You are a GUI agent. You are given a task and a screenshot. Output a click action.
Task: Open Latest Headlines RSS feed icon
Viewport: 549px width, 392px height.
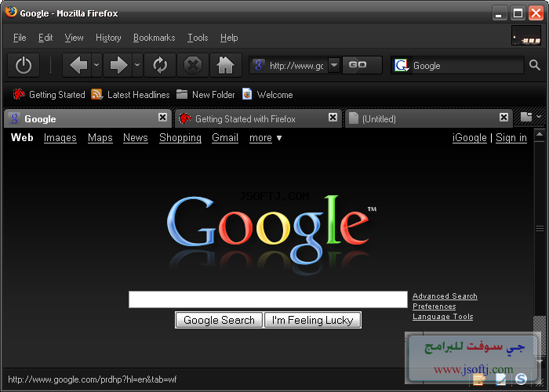click(x=96, y=95)
